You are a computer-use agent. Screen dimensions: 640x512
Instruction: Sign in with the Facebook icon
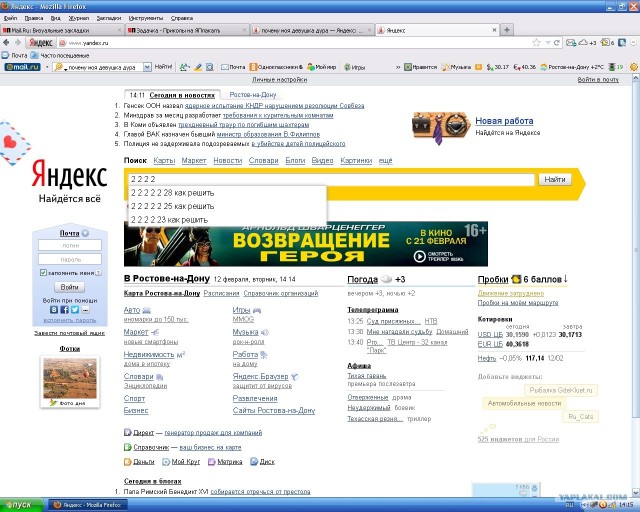64,309
